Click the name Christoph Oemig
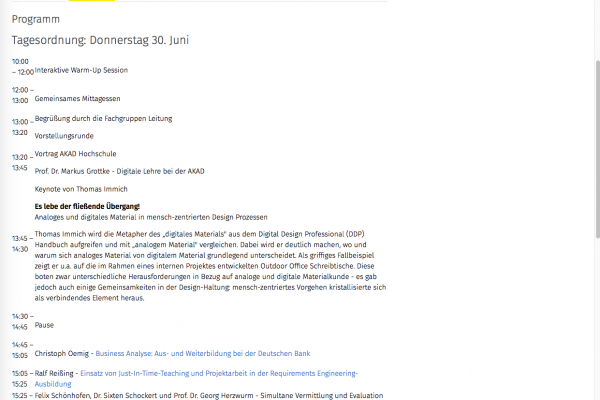Viewport: 600px width, 400px height. (x=62, y=354)
